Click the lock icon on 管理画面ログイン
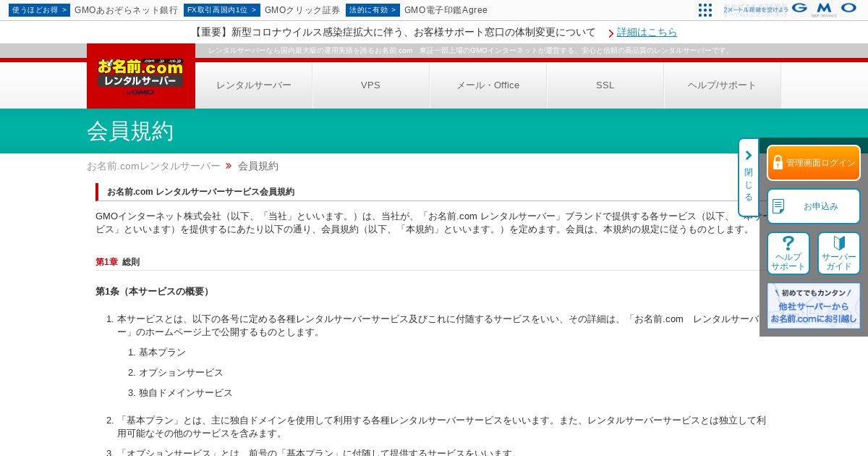 (x=778, y=163)
